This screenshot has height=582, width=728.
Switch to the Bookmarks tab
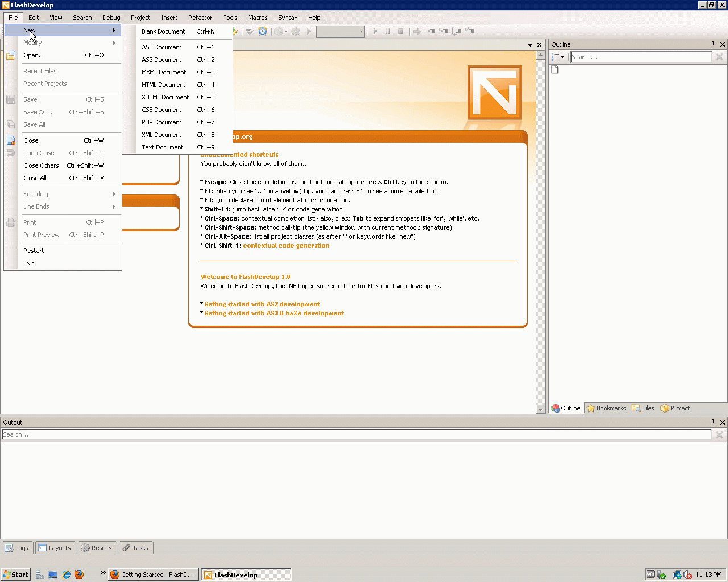click(606, 408)
